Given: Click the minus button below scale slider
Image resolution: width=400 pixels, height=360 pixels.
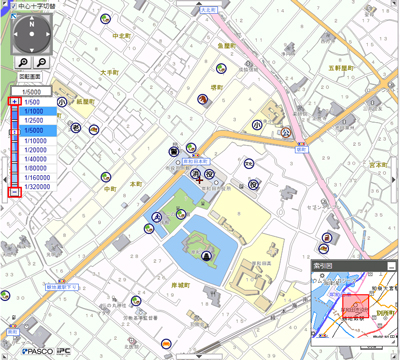Looking at the screenshot, I should (x=15, y=192).
